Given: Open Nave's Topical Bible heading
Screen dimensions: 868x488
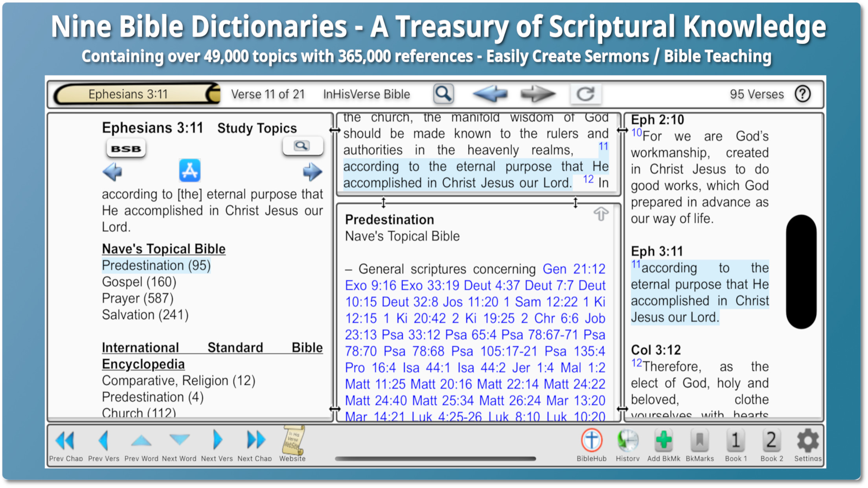Looking at the screenshot, I should coord(164,249).
